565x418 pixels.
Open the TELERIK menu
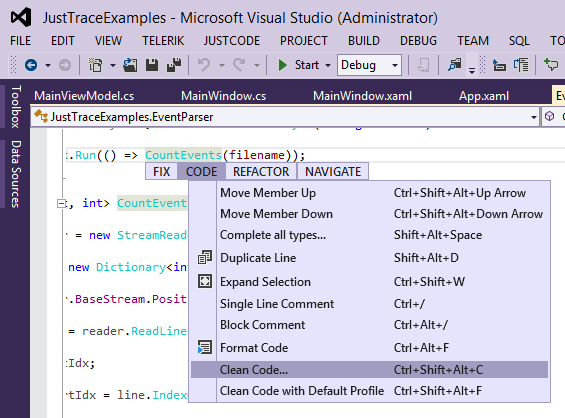(163, 41)
